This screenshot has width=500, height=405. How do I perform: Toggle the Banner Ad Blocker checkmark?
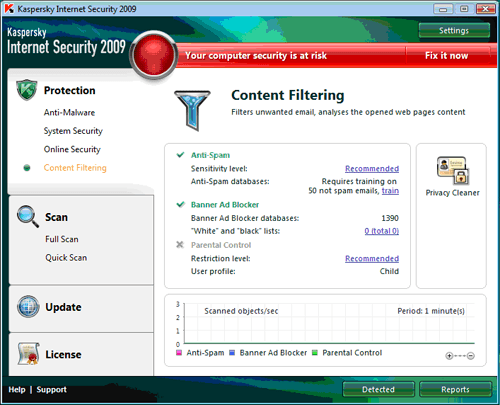click(180, 204)
